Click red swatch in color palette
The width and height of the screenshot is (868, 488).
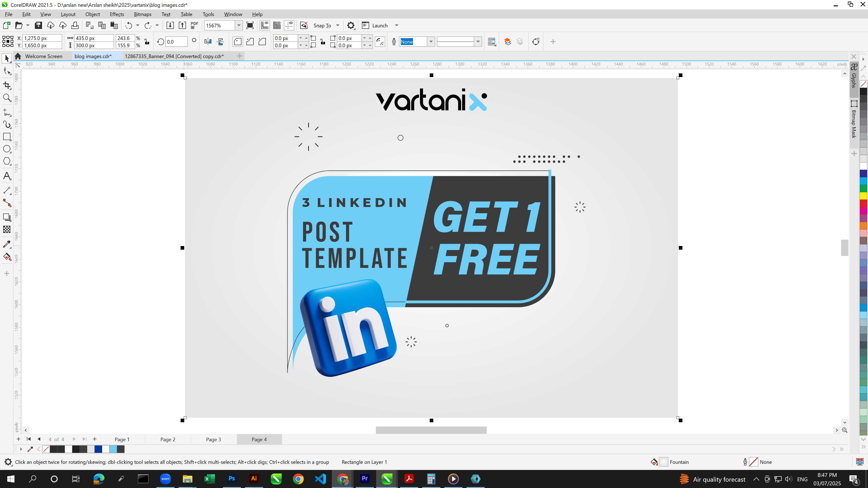tap(863, 203)
